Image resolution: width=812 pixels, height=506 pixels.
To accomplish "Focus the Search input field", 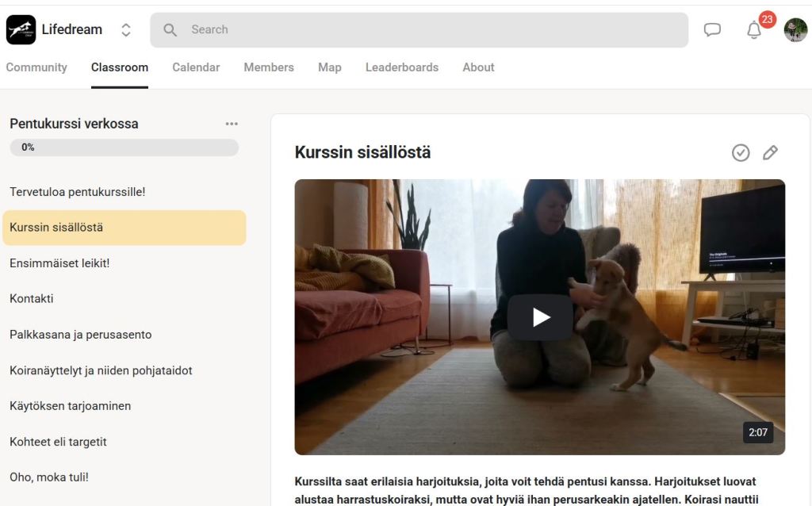I will pyautogui.click(x=428, y=30).
